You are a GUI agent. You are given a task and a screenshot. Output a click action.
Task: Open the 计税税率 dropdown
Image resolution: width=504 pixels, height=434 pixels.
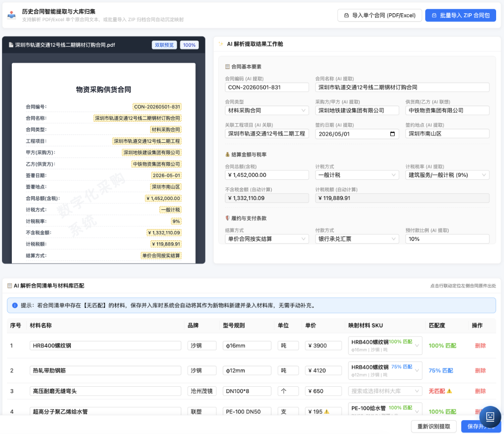pyautogui.click(x=447, y=175)
